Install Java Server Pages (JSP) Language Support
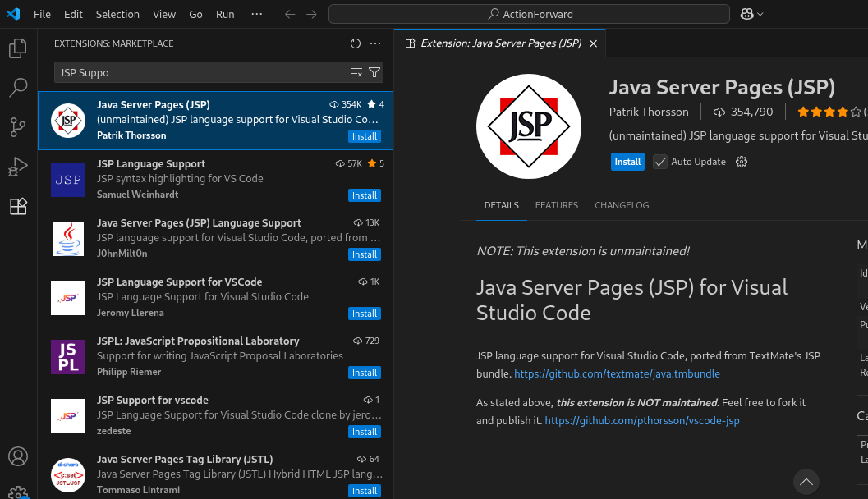Image resolution: width=868 pixels, height=499 pixels. [x=365, y=254]
